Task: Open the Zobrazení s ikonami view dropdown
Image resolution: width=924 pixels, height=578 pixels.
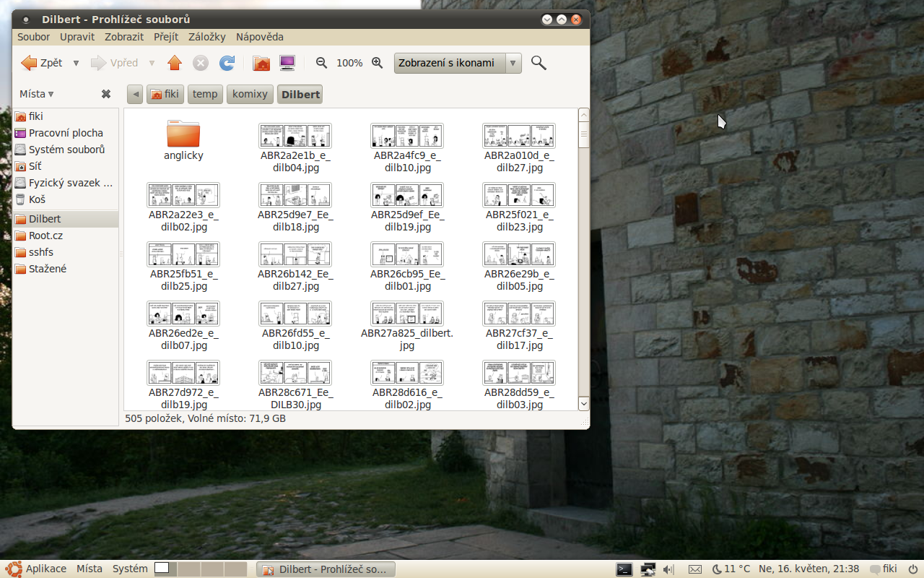Action: (x=458, y=63)
